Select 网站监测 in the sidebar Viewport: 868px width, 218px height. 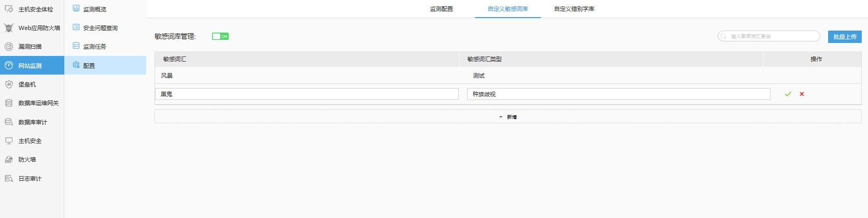coord(32,65)
